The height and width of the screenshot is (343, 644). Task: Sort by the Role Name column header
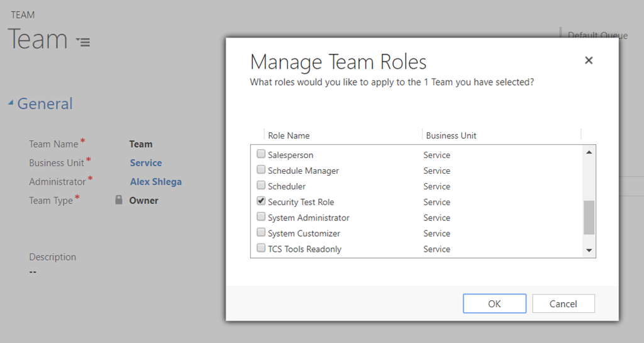click(289, 135)
